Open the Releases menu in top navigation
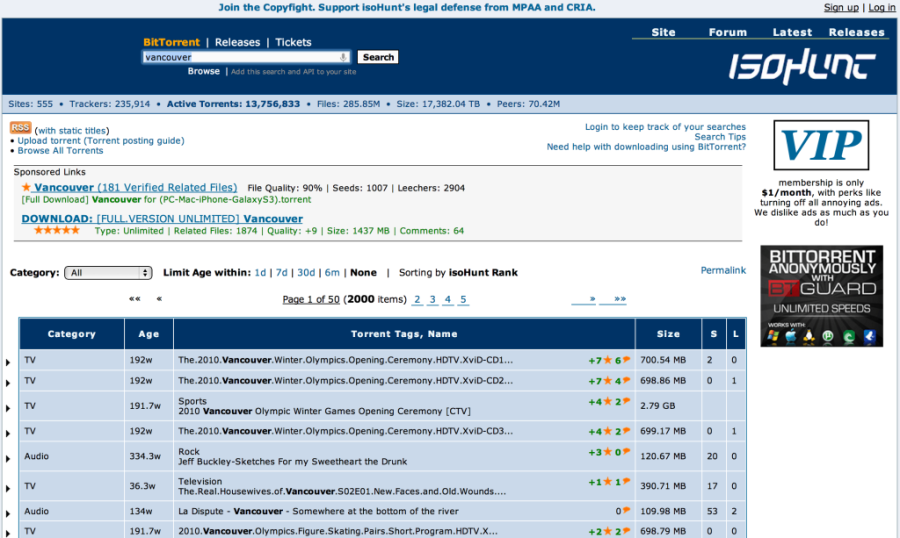The image size is (900, 538). pyautogui.click(x=856, y=32)
